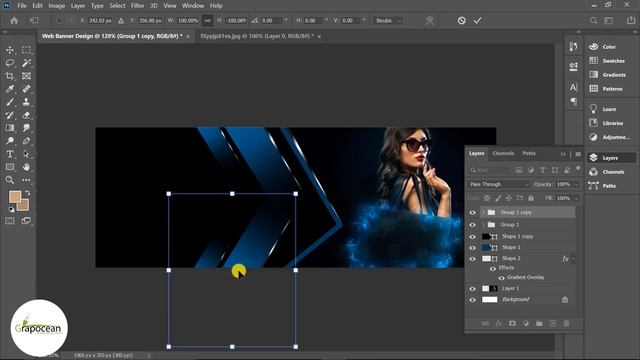Image resolution: width=640 pixels, height=360 pixels.
Task: Commit the transform with checkmark
Action: coord(478,20)
